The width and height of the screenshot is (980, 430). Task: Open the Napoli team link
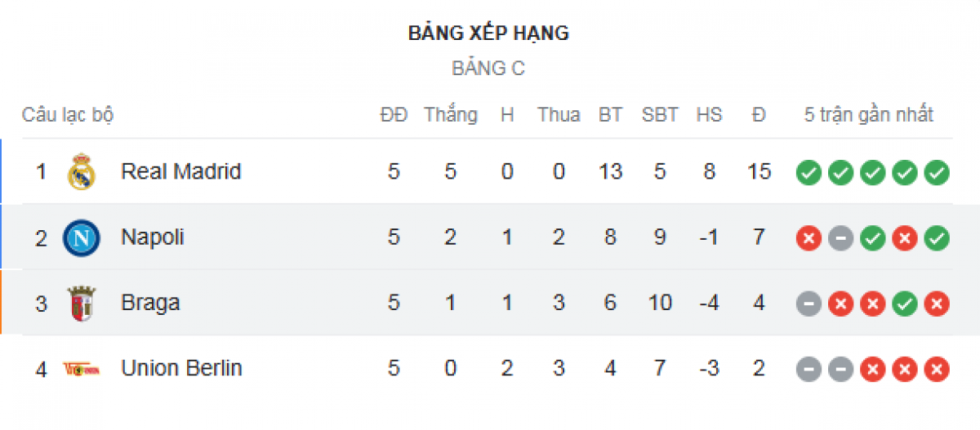[153, 237]
